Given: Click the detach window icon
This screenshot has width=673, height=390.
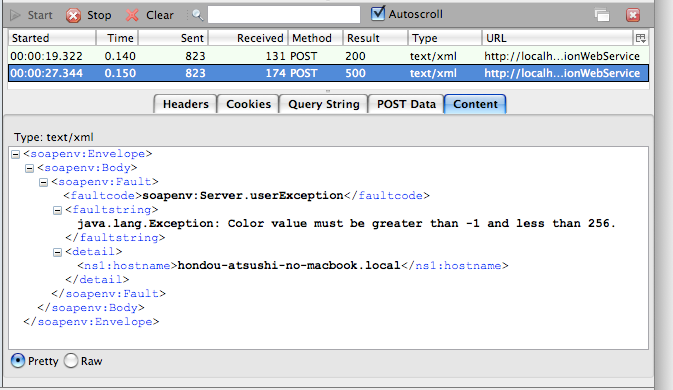Looking at the screenshot, I should click(x=602, y=15).
